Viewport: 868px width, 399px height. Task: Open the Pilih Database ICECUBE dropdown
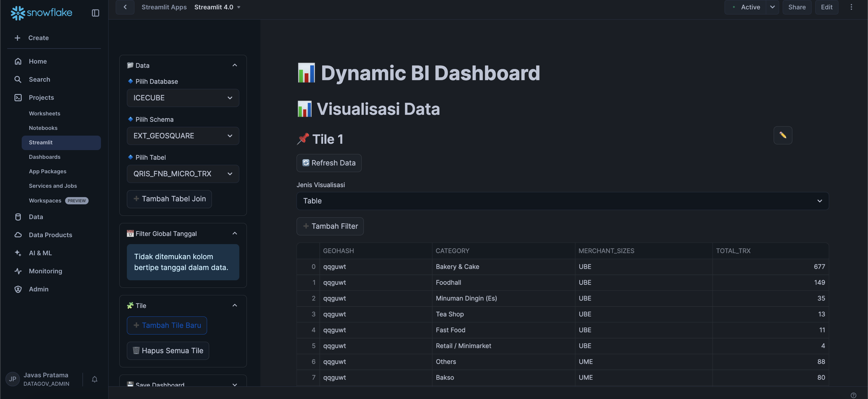183,98
